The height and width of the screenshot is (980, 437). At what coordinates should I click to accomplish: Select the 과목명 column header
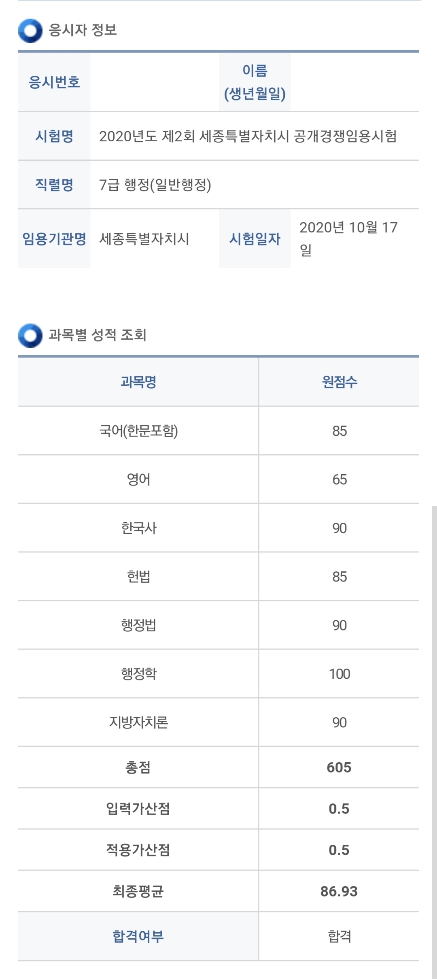coord(138,382)
